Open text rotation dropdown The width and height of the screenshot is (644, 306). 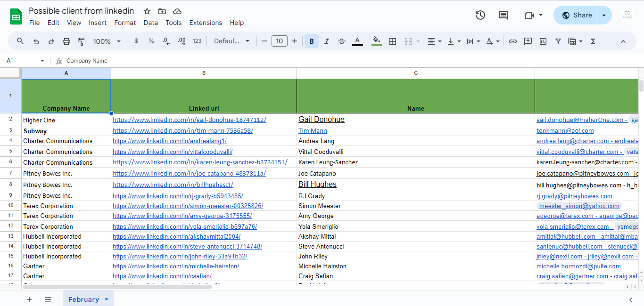click(x=492, y=41)
